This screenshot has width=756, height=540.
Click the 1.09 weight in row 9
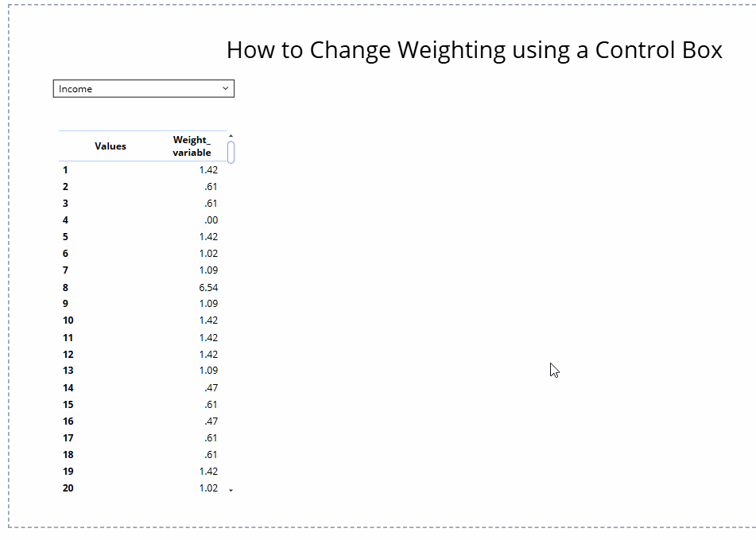tap(208, 303)
